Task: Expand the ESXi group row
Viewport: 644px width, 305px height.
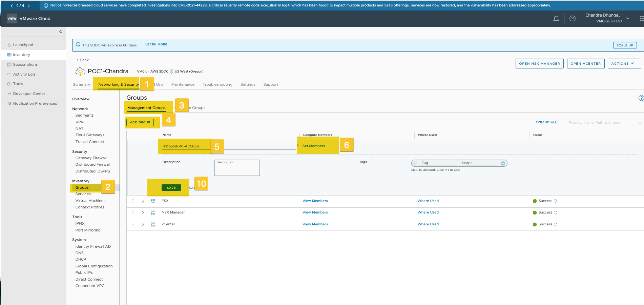Action: [x=143, y=201]
